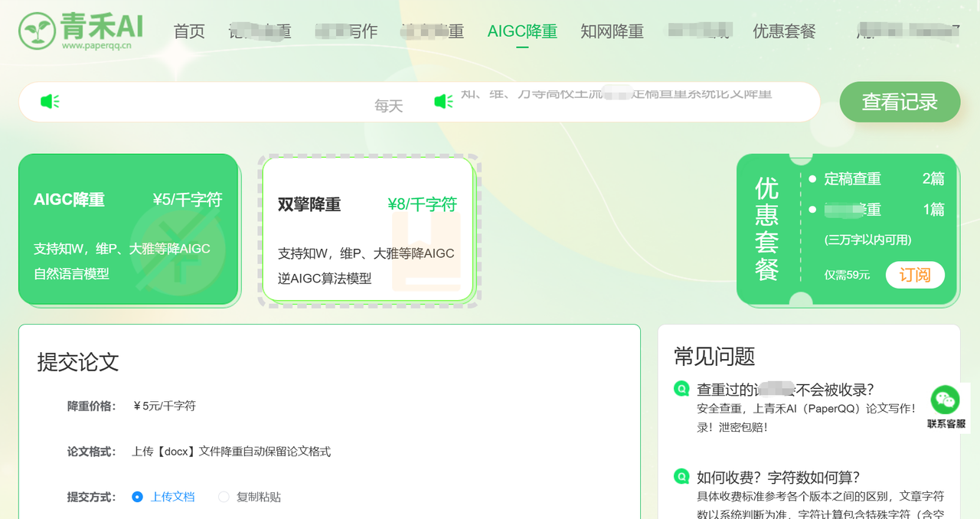Click the first green speaker announcement icon
The height and width of the screenshot is (519, 980).
(x=50, y=101)
